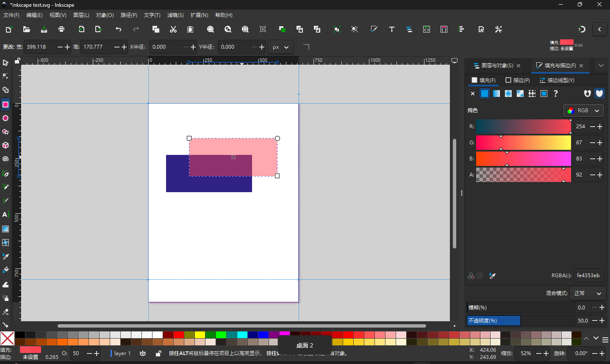The height and width of the screenshot is (364, 610).
Task: Click the RGBA hex field fe4353eb
Action: coord(589,276)
